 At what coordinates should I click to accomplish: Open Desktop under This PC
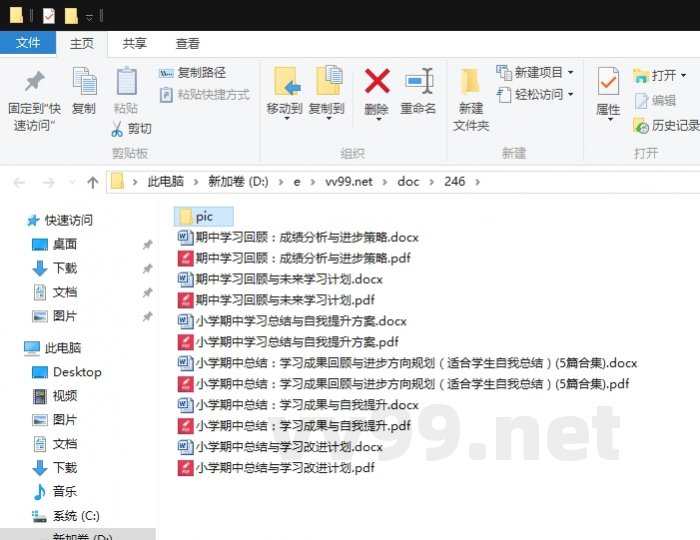(x=67, y=372)
